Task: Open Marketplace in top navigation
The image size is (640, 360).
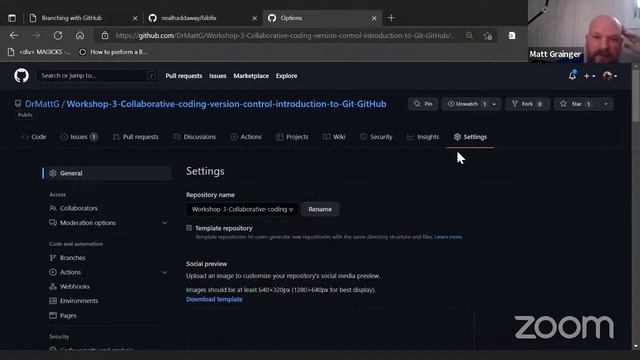Action: (251, 76)
